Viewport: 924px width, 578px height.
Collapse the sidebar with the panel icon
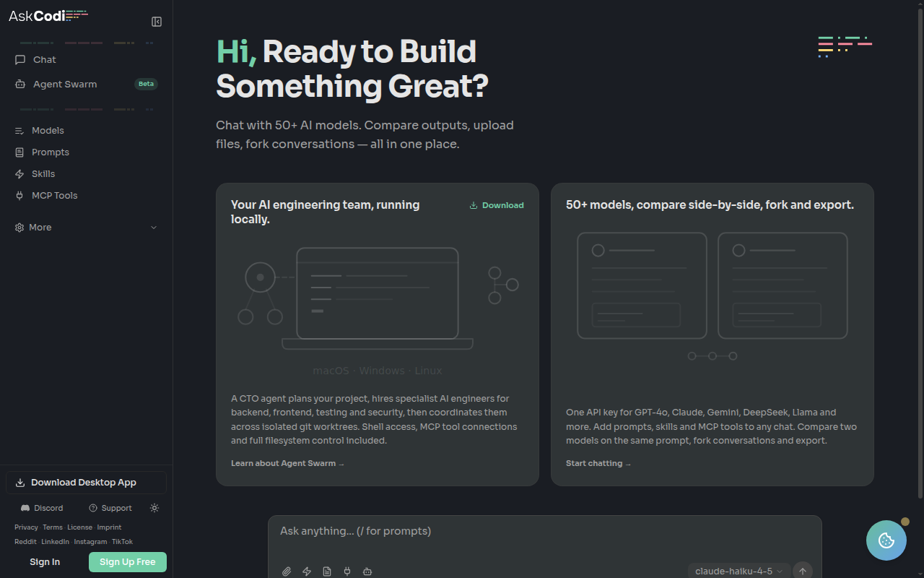coord(157,22)
